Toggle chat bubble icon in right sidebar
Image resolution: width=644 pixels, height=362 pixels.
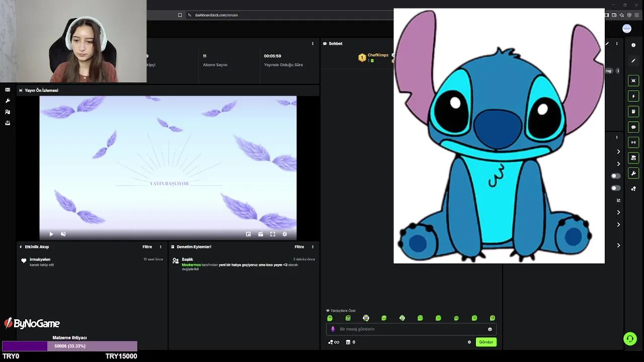click(633, 127)
